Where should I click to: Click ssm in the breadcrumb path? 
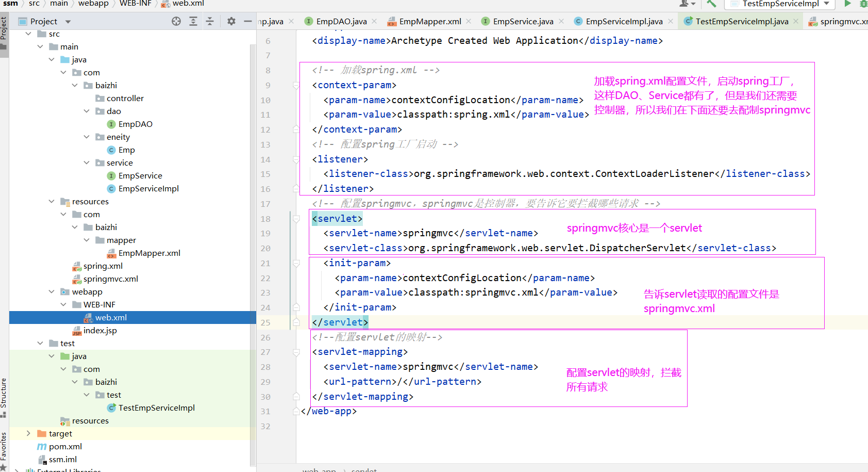point(11,4)
